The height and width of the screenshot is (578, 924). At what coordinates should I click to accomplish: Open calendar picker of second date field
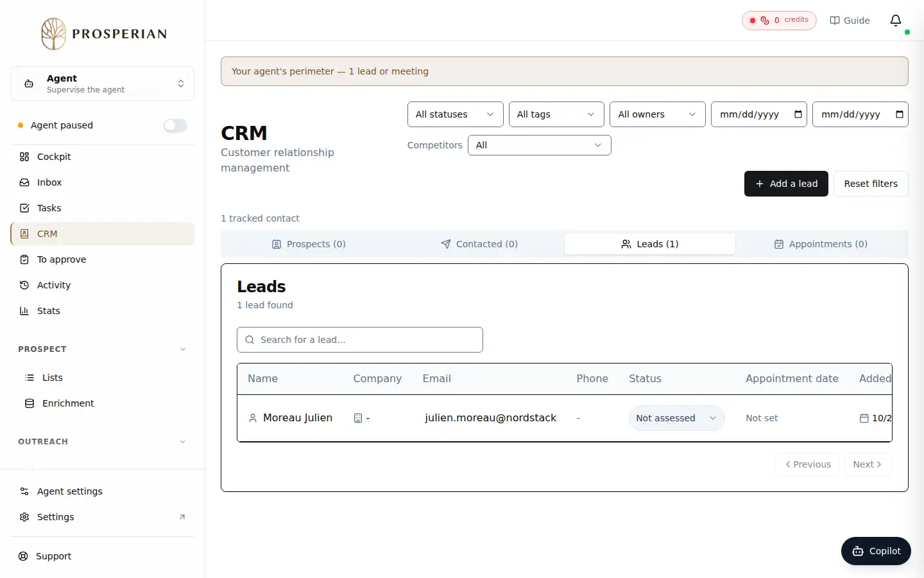click(900, 114)
